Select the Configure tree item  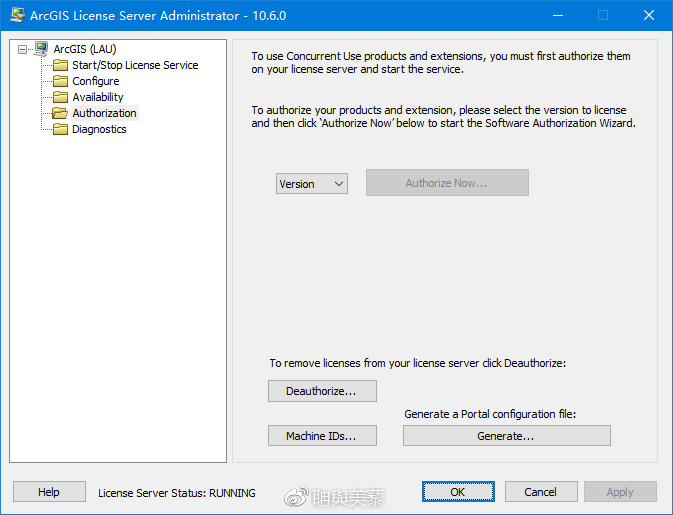[96, 81]
